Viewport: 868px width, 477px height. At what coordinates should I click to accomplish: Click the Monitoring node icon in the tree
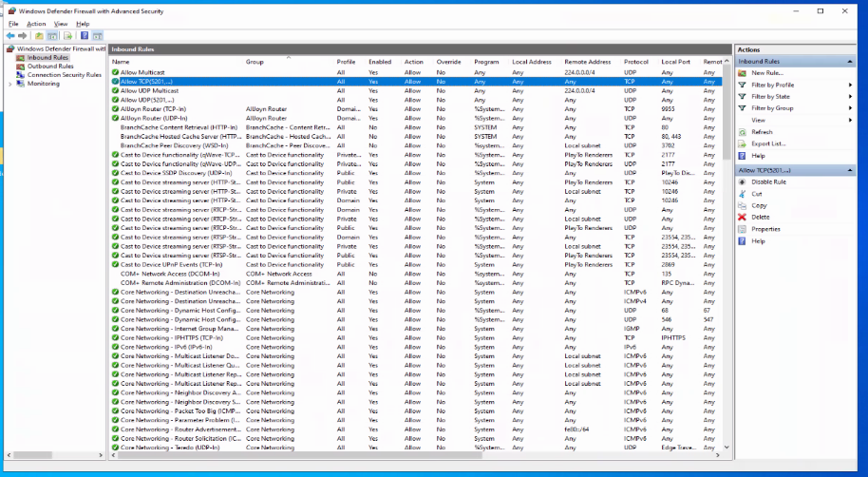click(x=21, y=84)
